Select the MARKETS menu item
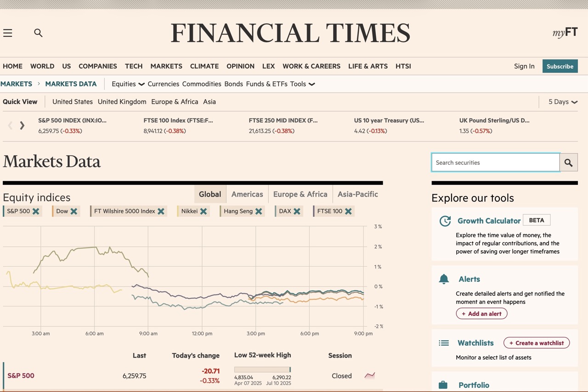Image resolution: width=588 pixels, height=392 pixels. click(166, 66)
